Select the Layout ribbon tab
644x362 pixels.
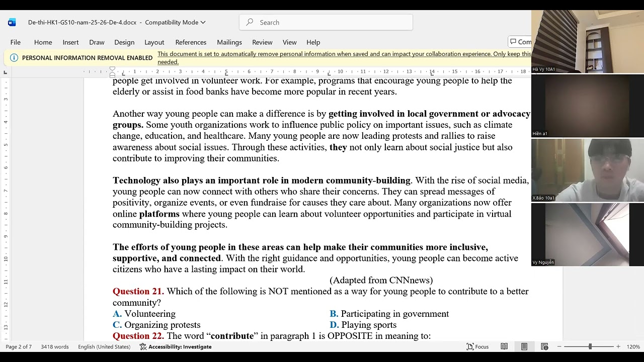tap(154, 42)
